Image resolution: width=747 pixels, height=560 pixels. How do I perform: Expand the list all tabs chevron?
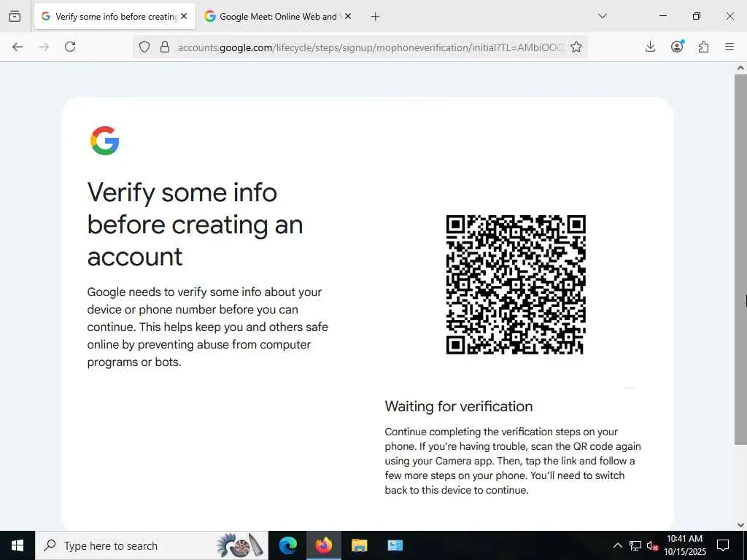tap(603, 16)
